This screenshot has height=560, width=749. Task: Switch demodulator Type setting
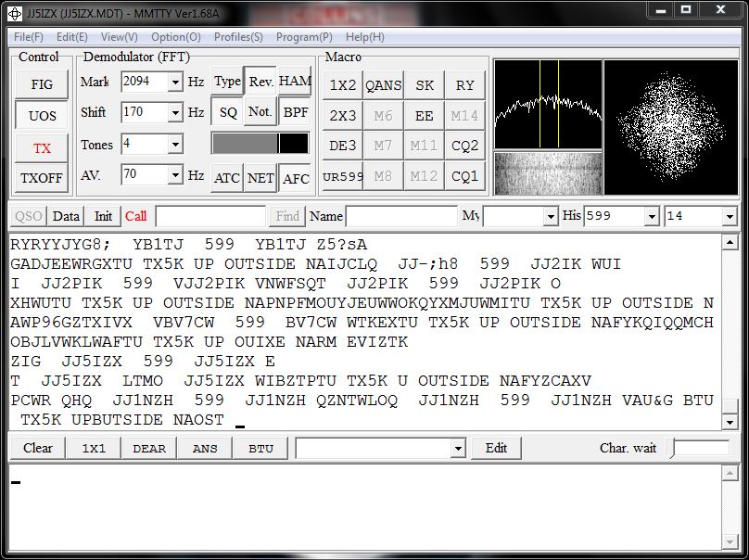226,82
